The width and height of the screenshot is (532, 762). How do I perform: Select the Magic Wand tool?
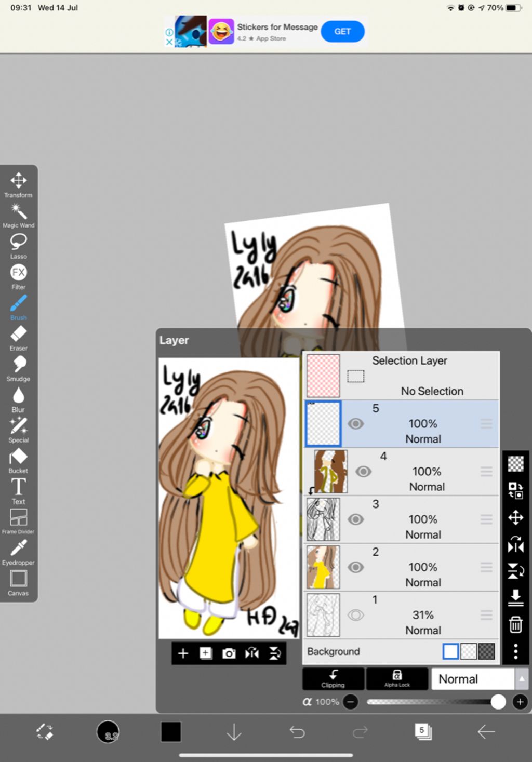tap(18, 215)
